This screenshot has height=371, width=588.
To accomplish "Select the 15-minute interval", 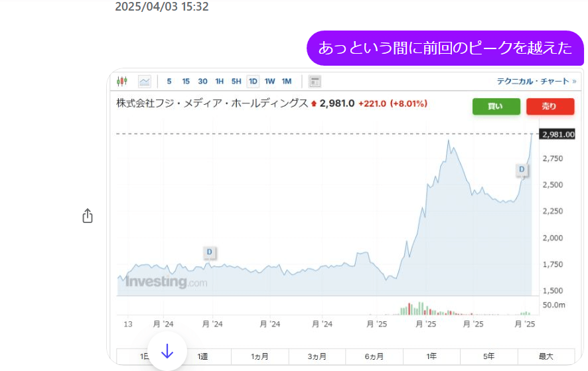I will click(186, 82).
